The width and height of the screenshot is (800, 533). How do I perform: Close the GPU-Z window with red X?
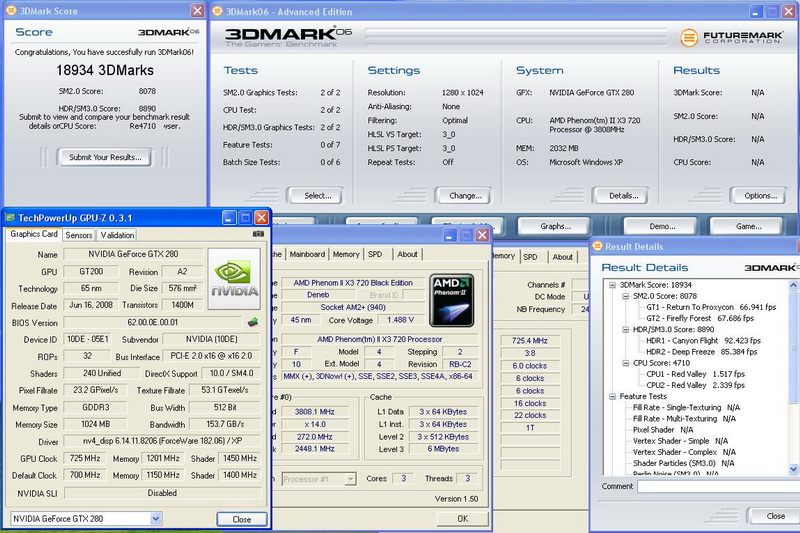pyautogui.click(x=261, y=218)
